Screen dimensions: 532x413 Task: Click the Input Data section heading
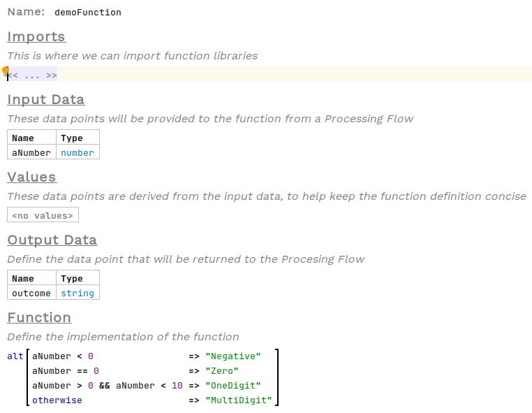45,100
